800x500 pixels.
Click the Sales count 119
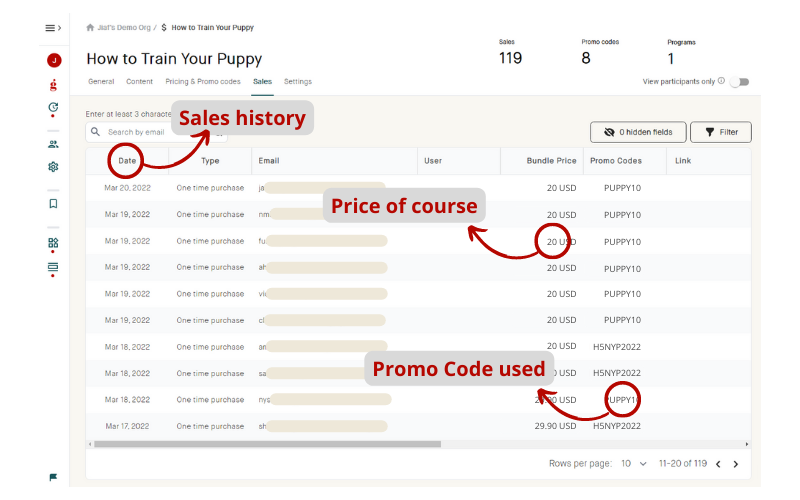(x=510, y=58)
